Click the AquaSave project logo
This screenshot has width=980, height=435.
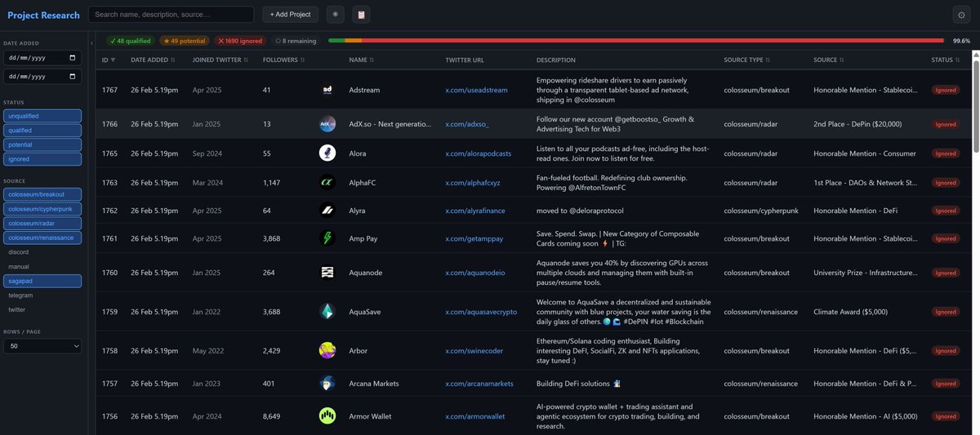click(x=327, y=312)
